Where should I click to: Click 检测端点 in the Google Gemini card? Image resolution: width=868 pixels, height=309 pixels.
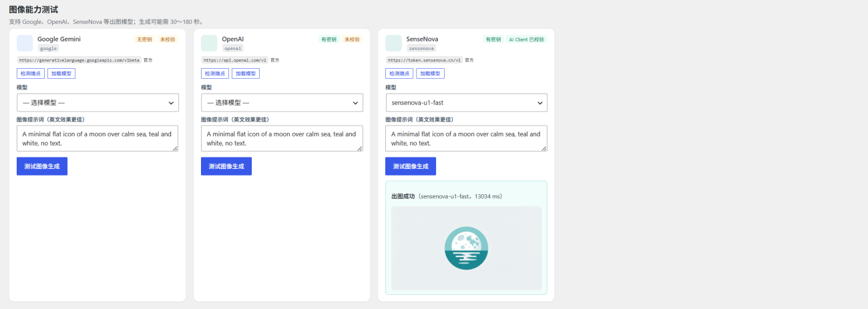(30, 73)
